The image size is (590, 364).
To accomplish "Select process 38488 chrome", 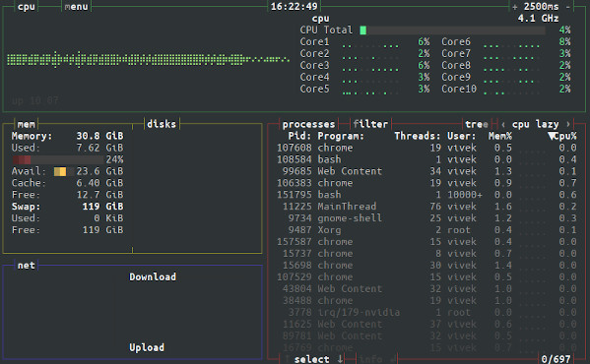I will (x=426, y=300).
